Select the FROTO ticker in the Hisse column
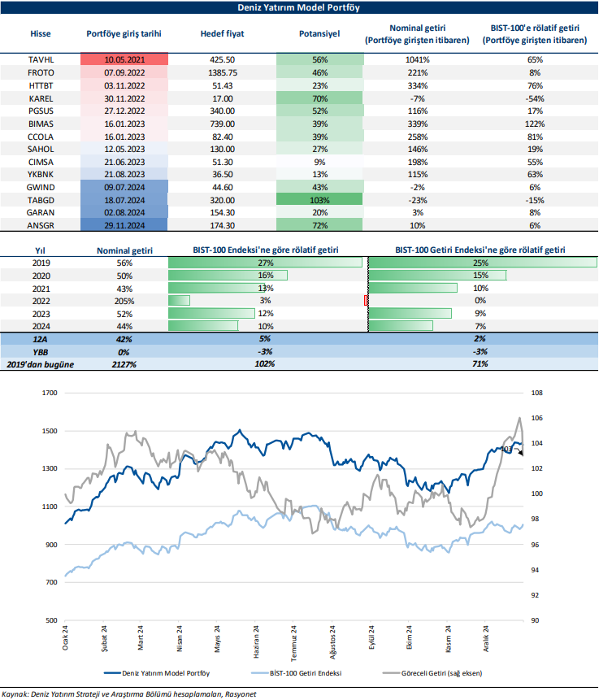This screenshot has width=599, height=700. [x=40, y=72]
